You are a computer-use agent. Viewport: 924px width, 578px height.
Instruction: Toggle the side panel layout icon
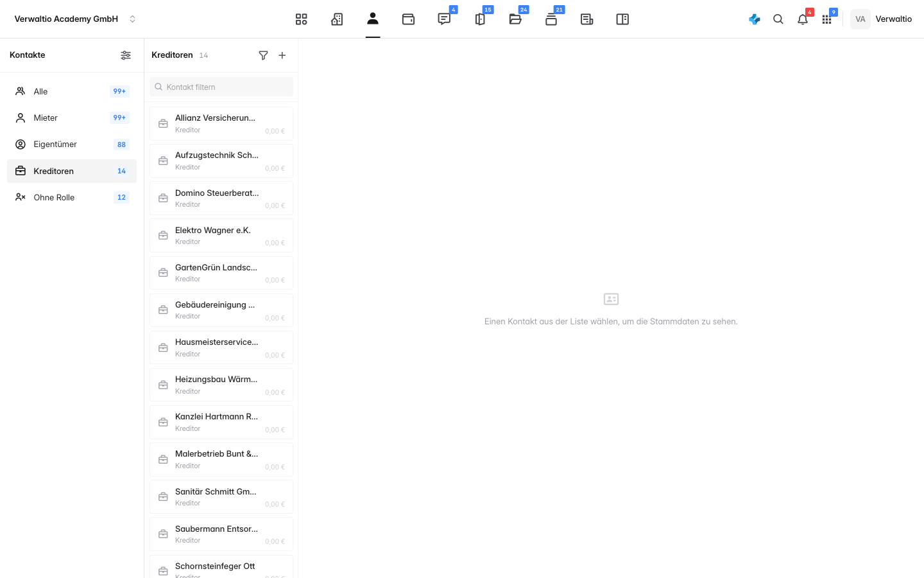pos(622,19)
